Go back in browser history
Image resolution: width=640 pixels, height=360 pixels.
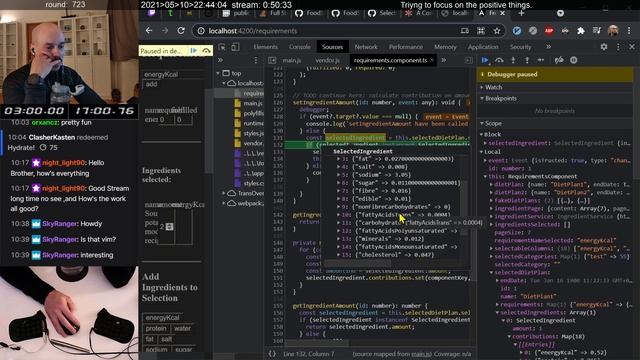[x=149, y=31]
